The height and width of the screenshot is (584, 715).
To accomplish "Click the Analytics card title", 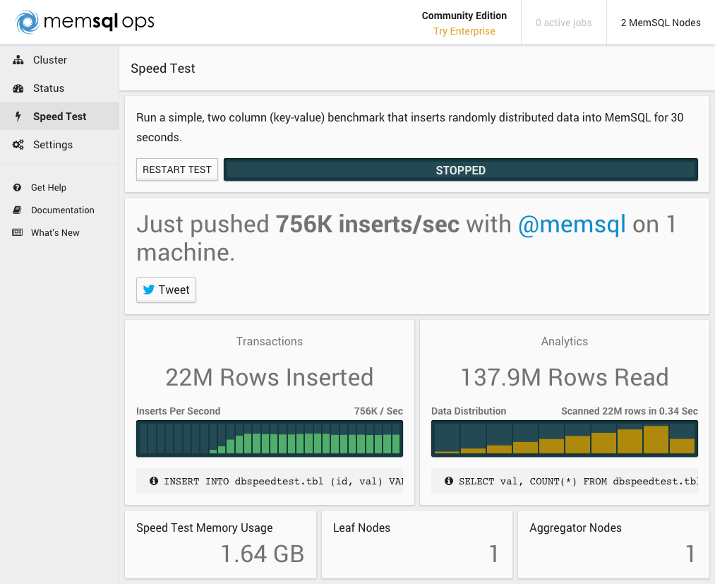I will (565, 341).
